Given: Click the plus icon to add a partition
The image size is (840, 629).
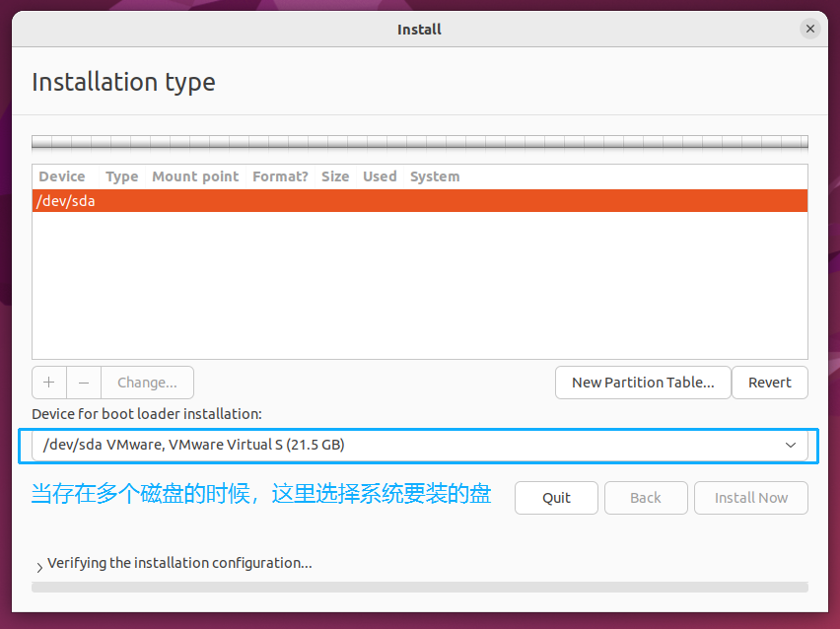Looking at the screenshot, I should click(x=49, y=383).
